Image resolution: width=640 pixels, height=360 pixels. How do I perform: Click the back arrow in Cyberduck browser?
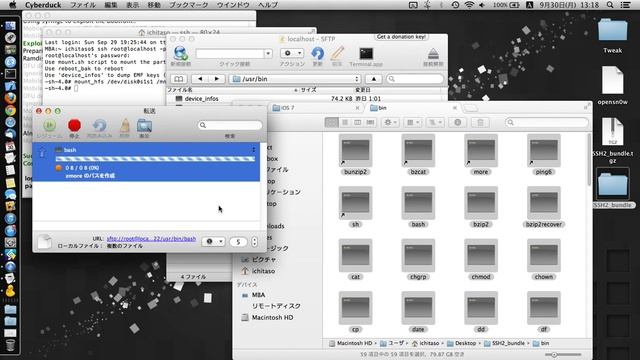[x=200, y=79]
